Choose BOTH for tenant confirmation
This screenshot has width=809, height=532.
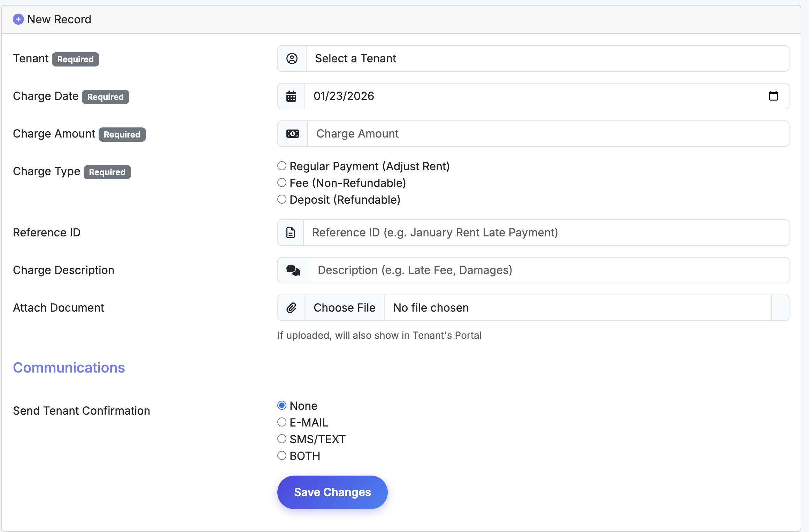coord(282,456)
